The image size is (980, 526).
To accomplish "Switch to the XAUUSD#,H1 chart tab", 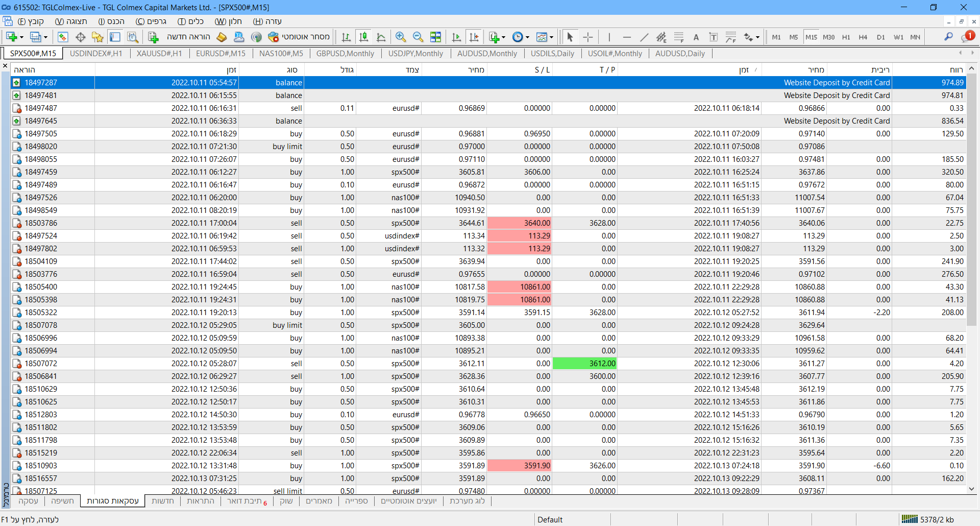I will [159, 54].
